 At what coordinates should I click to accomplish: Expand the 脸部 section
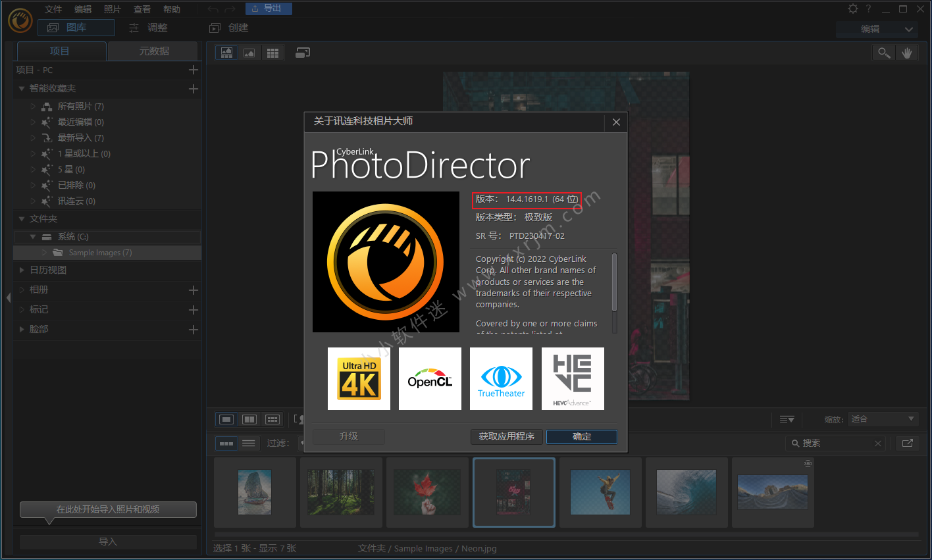(22, 329)
